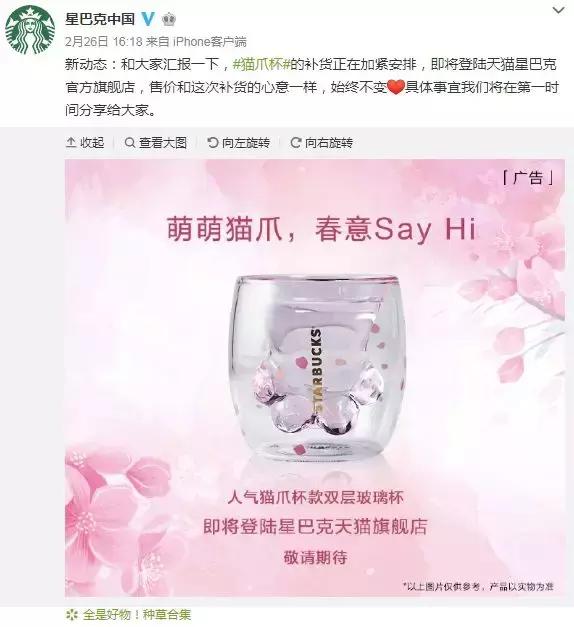574x627 pixels.
Task: Click the magnifier icon by 查看大图
Action: click(130, 142)
